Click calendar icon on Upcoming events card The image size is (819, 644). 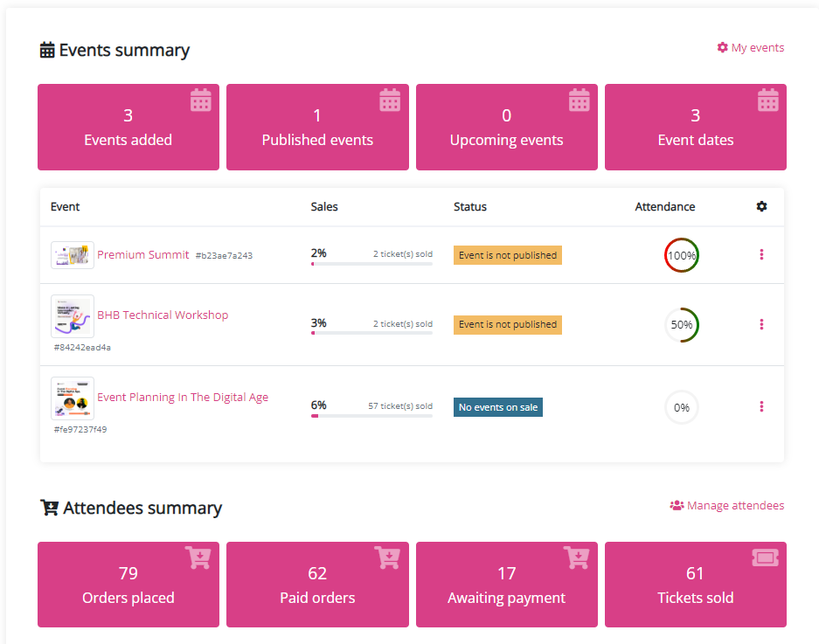pos(579,100)
